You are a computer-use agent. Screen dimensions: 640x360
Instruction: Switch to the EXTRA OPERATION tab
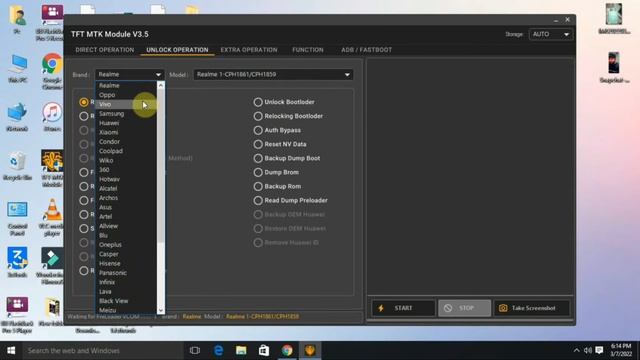(249, 50)
